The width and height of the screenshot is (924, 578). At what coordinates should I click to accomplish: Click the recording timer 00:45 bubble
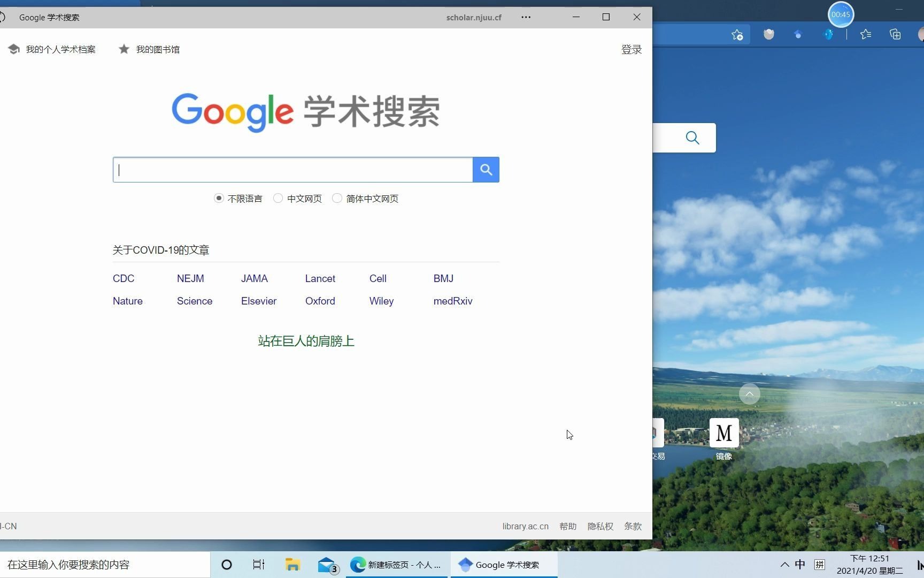click(x=841, y=14)
